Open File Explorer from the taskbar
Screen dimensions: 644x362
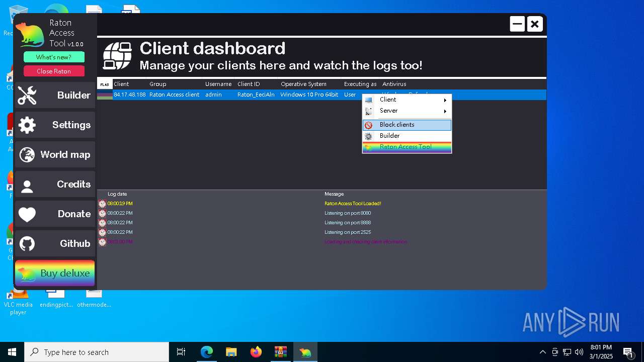pyautogui.click(x=231, y=352)
